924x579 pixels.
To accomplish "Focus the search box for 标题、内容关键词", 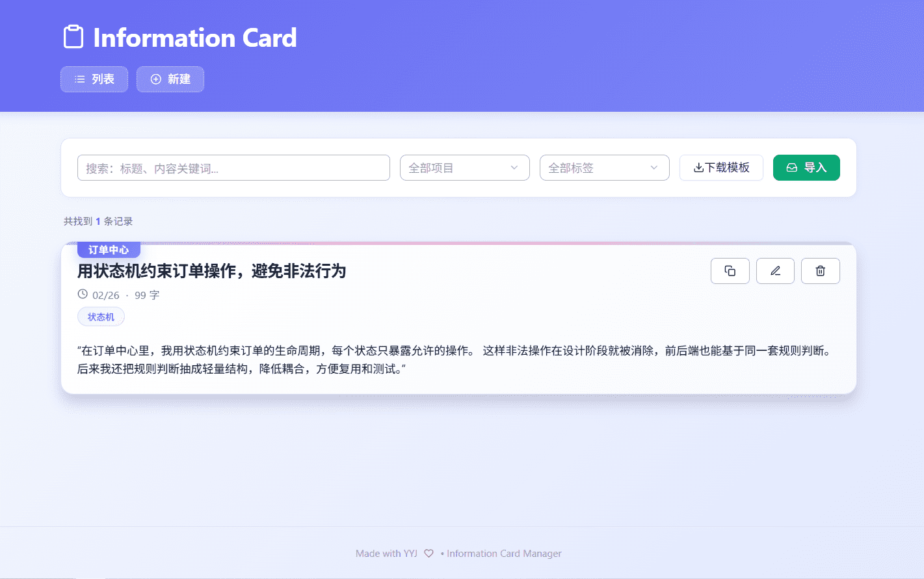I will 233,168.
